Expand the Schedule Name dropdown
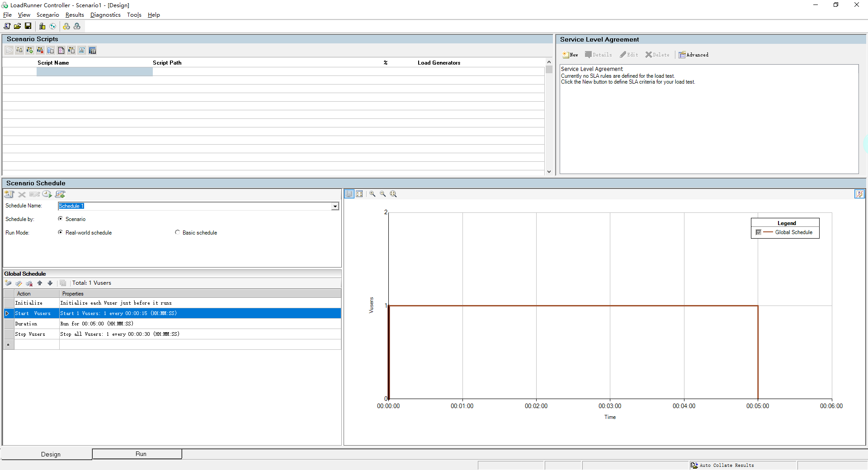The width and height of the screenshot is (868, 470). pyautogui.click(x=335, y=206)
